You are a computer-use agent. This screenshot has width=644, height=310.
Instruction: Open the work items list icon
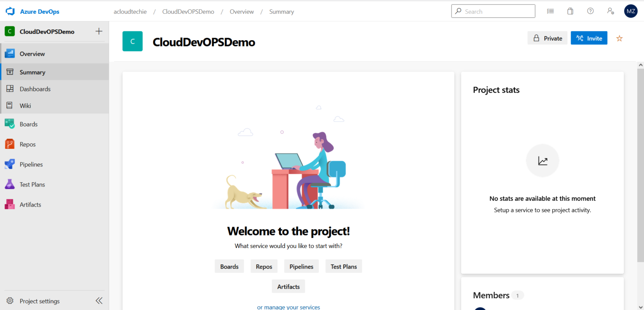pyautogui.click(x=551, y=11)
